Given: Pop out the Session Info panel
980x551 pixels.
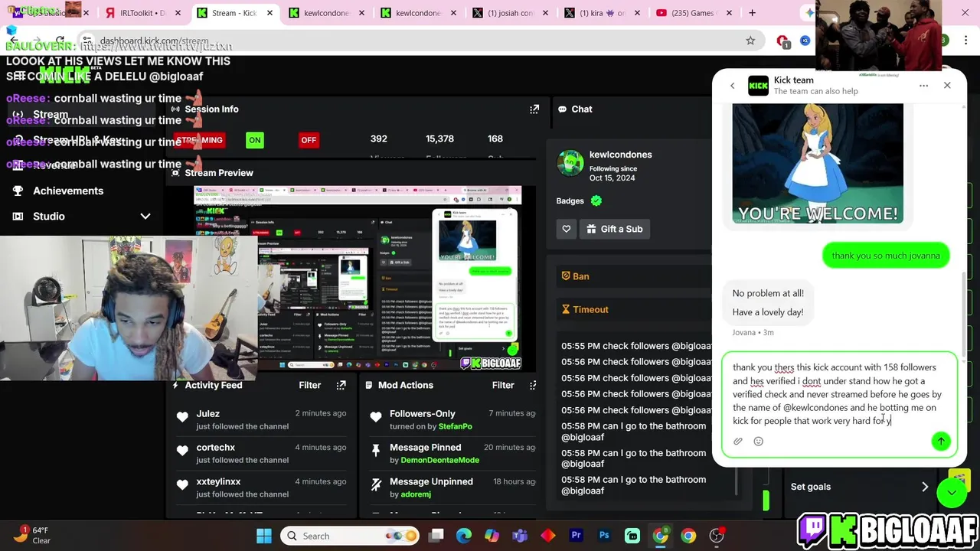Looking at the screenshot, I should click(534, 109).
